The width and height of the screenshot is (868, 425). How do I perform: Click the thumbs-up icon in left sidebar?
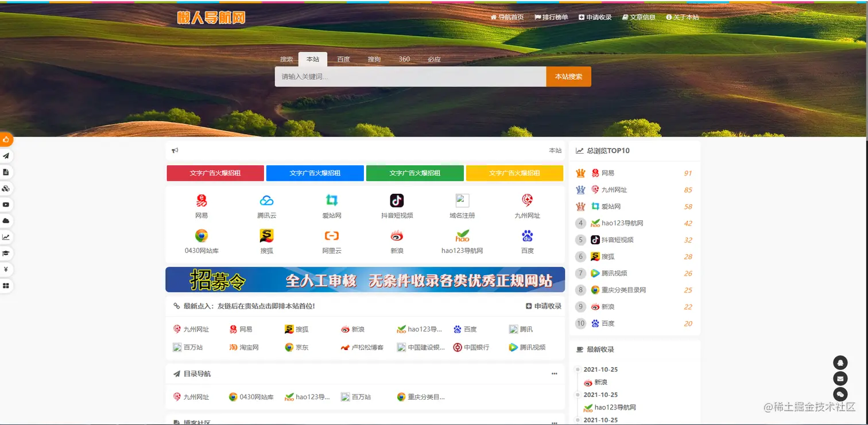click(6, 139)
